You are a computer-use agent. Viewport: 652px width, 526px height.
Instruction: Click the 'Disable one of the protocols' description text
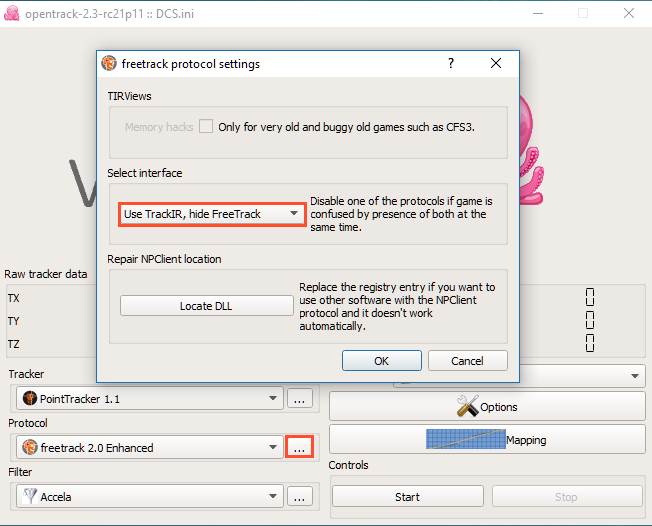[401, 214]
